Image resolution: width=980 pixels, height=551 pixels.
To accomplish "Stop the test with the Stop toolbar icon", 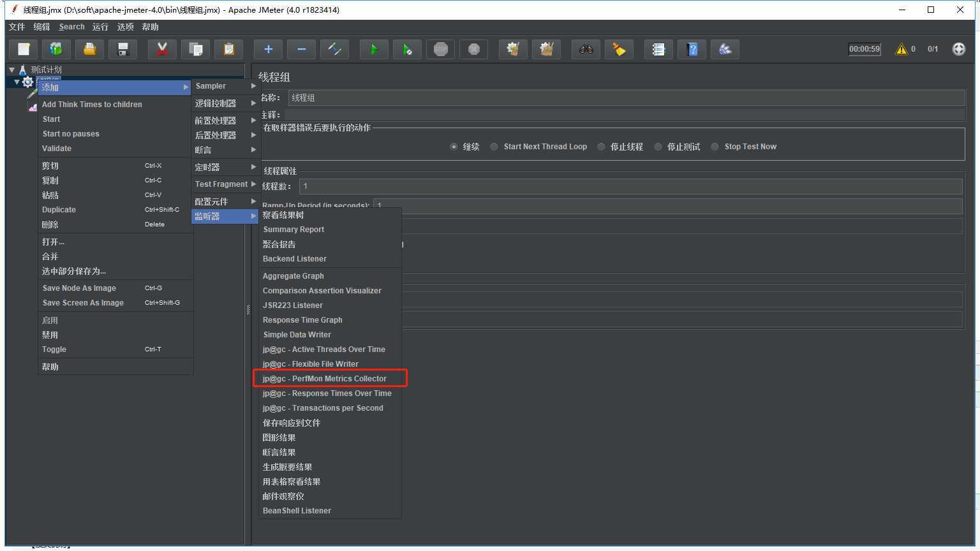I will tap(441, 49).
